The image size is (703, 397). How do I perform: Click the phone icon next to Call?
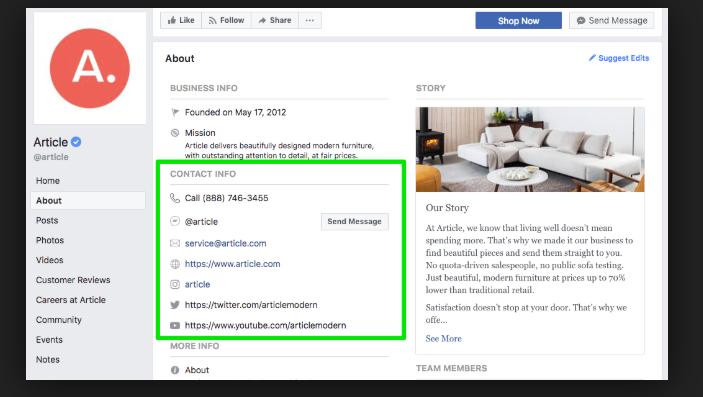pos(175,198)
